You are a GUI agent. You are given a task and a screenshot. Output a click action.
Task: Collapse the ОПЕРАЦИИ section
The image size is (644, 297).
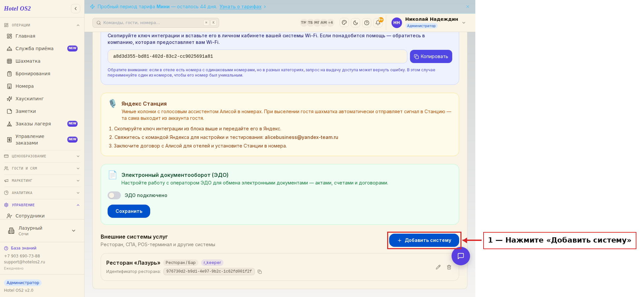[x=42, y=25]
